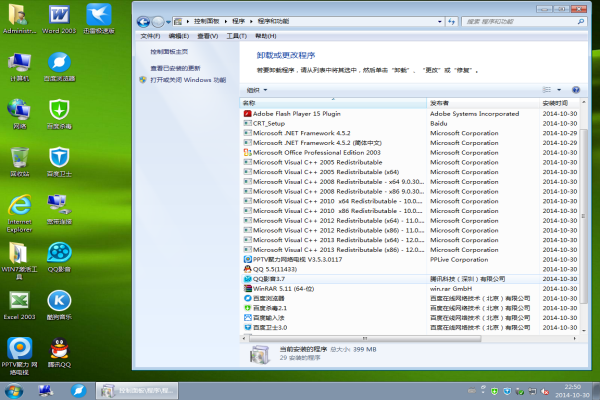This screenshot has width=600, height=400.
Task: Click the Back navigation arrow
Action: pyautogui.click(x=143, y=22)
